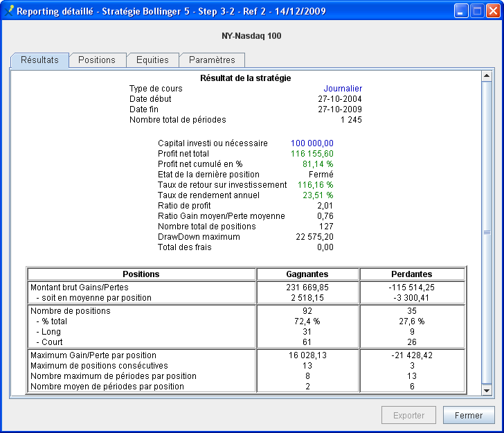Click the Perdantes column header
The height and width of the screenshot is (433, 504).
tap(413, 274)
